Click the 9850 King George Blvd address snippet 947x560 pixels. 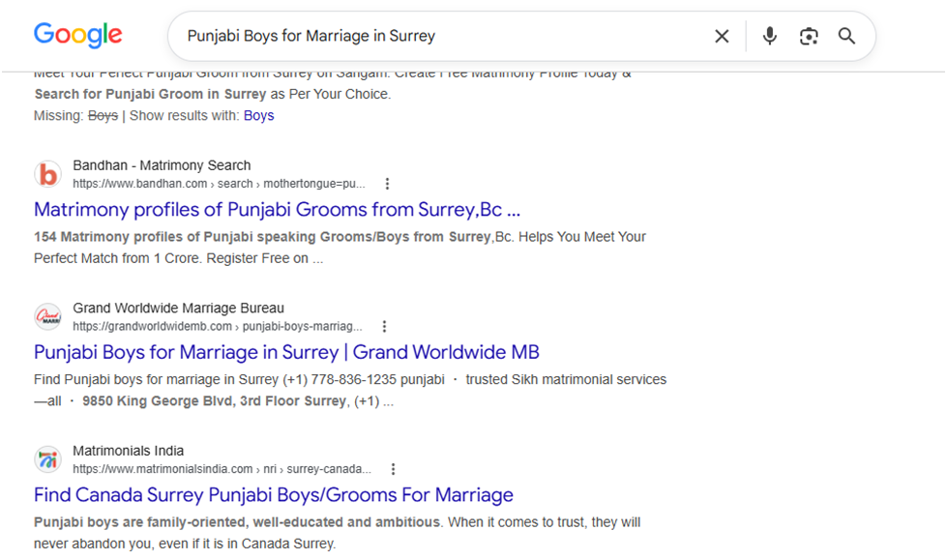[215, 401]
